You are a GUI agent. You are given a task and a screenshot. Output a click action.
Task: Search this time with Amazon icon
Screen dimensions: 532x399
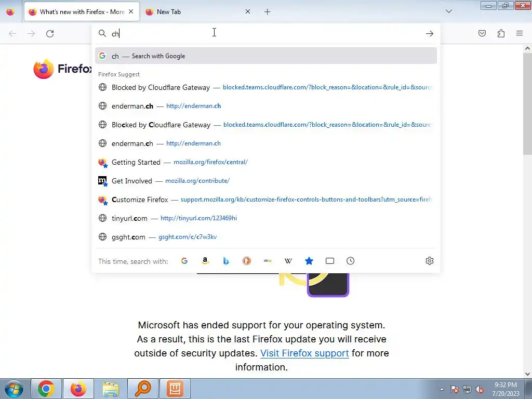[205, 261]
